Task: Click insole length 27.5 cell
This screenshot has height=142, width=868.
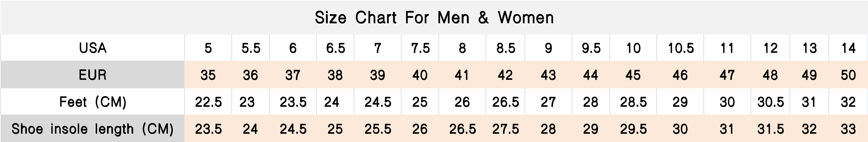Action: pos(506,129)
